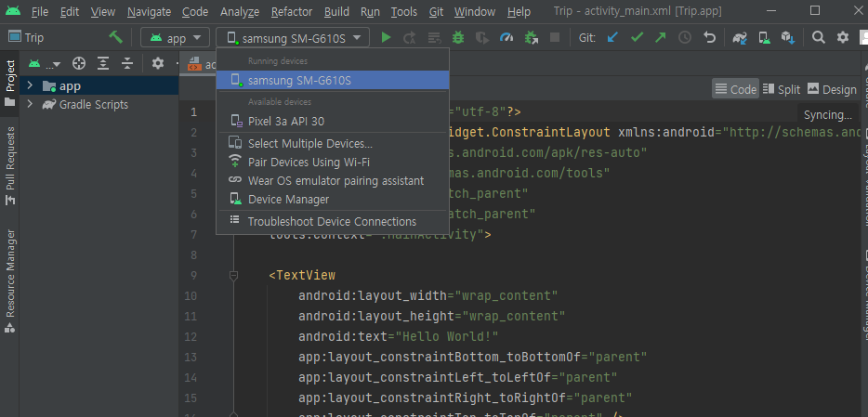868x417 pixels.
Task: Open the Analyze menu
Action: tap(240, 12)
